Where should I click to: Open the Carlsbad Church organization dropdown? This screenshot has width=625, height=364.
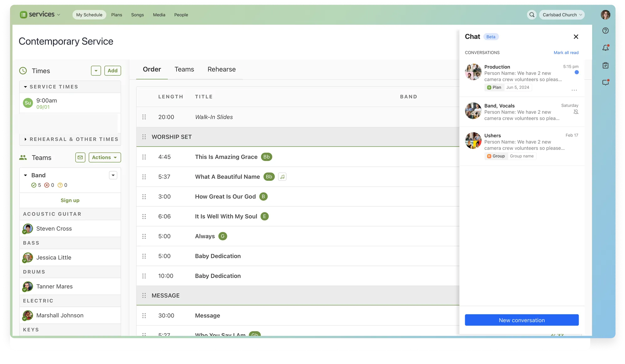(562, 15)
